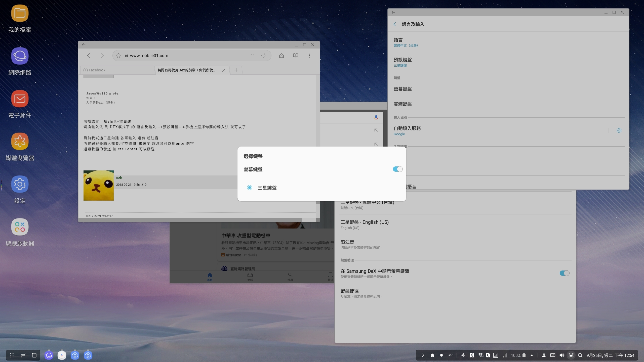The width and height of the screenshot is (644, 362).
Task: Open 實體鍵盤 setting
Action: (x=509, y=104)
